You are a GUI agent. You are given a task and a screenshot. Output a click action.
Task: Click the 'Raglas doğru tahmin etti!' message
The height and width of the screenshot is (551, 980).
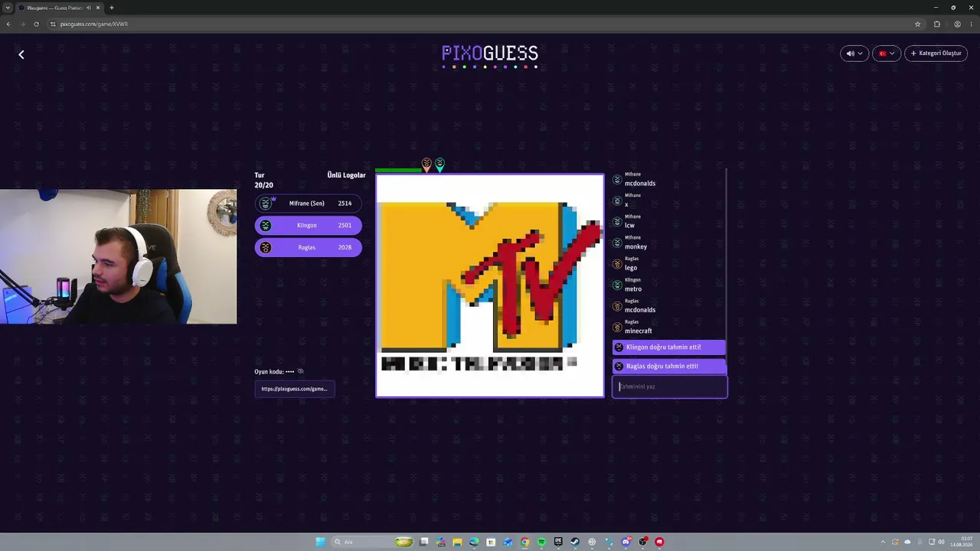click(668, 367)
